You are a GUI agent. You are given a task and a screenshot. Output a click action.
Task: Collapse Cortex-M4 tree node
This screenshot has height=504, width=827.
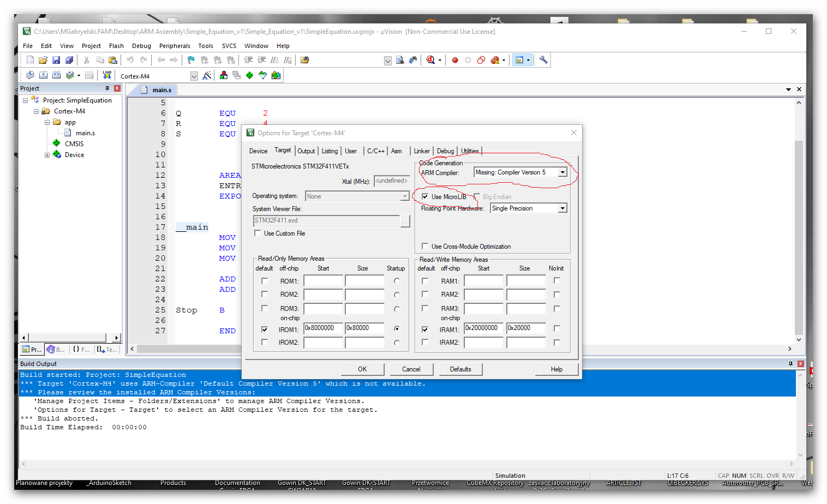[36, 111]
